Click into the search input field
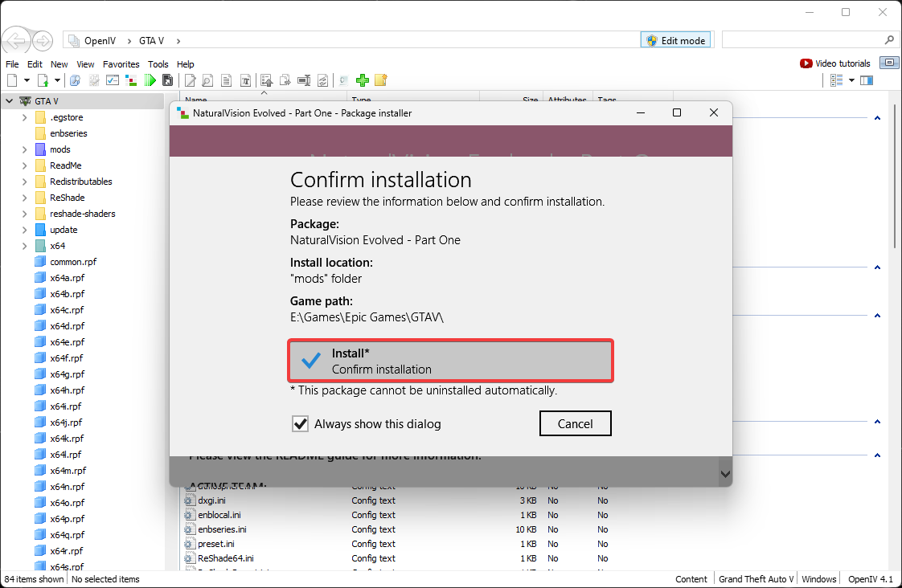 800,40
